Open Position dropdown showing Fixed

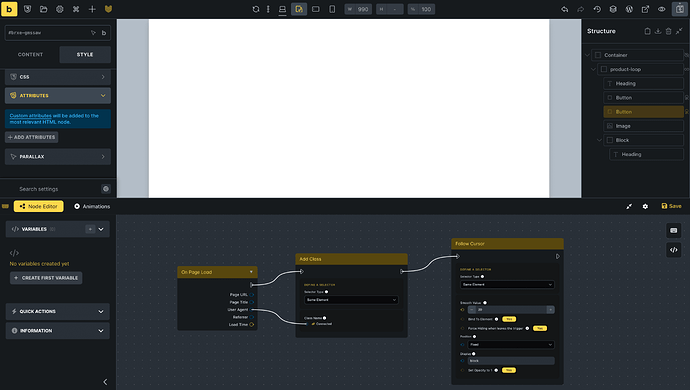point(510,345)
